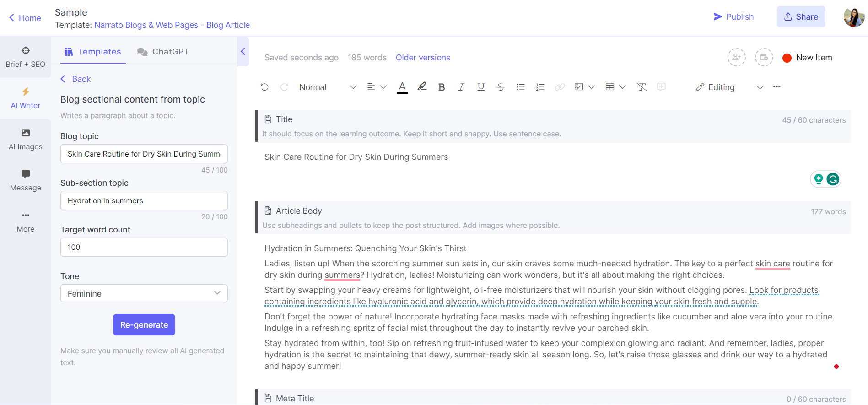This screenshot has height=405, width=868.
Task: Insert a bulleted list
Action: [520, 87]
